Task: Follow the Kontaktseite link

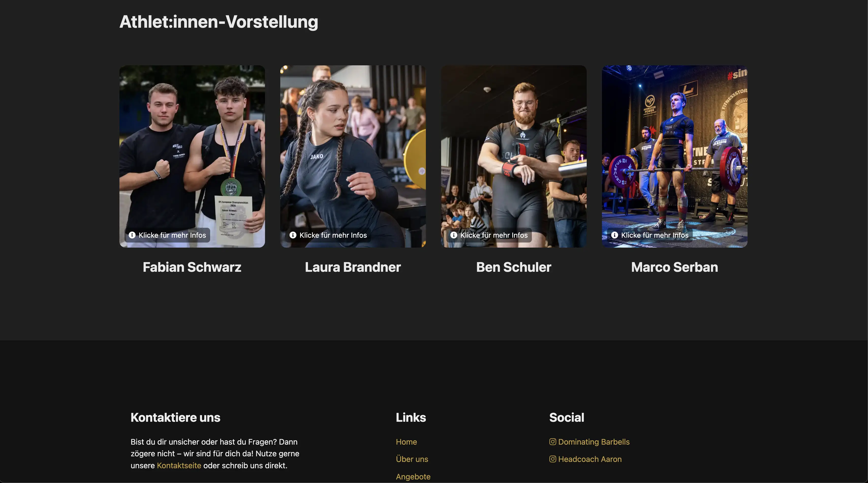Action: pos(179,465)
